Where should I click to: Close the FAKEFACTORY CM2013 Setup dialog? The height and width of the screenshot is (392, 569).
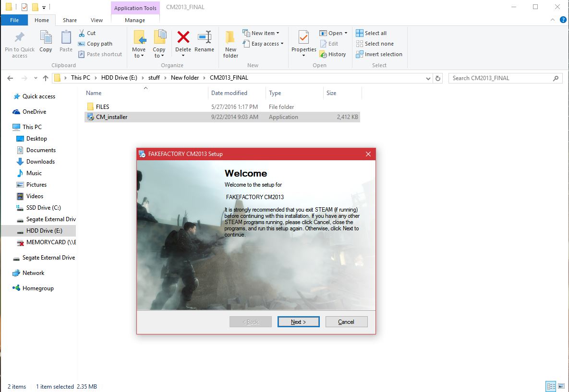click(x=368, y=154)
